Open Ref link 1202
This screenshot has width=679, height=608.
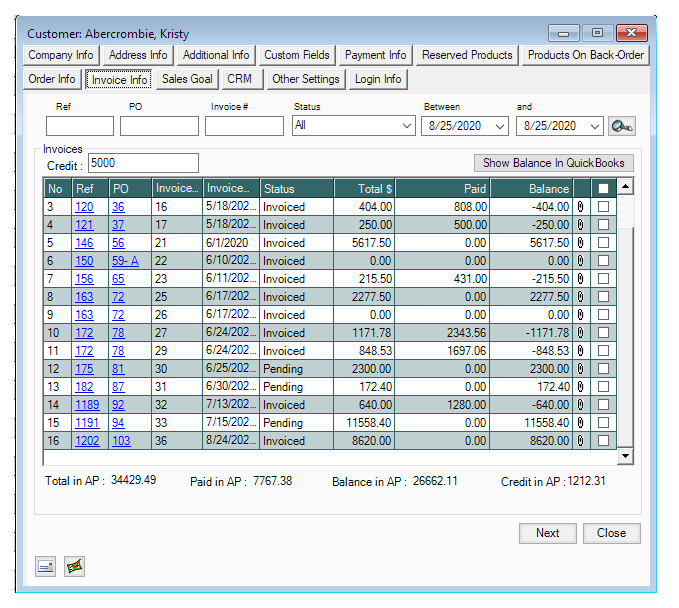pyautogui.click(x=87, y=441)
